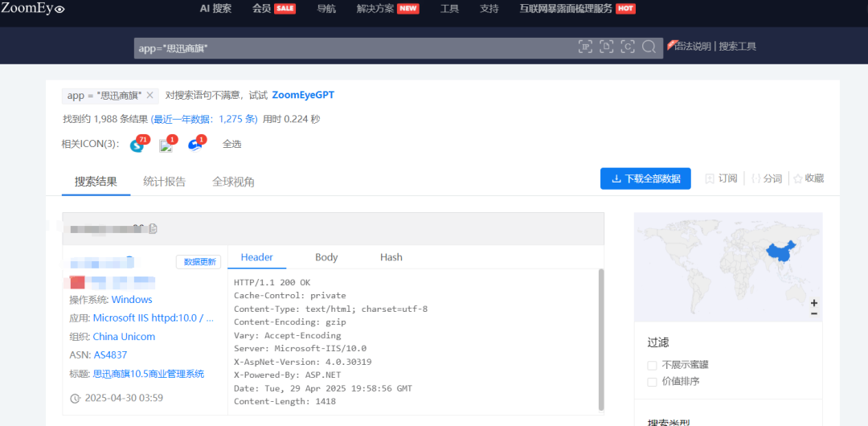Open 工具 menu item
868x426 pixels.
449,8
